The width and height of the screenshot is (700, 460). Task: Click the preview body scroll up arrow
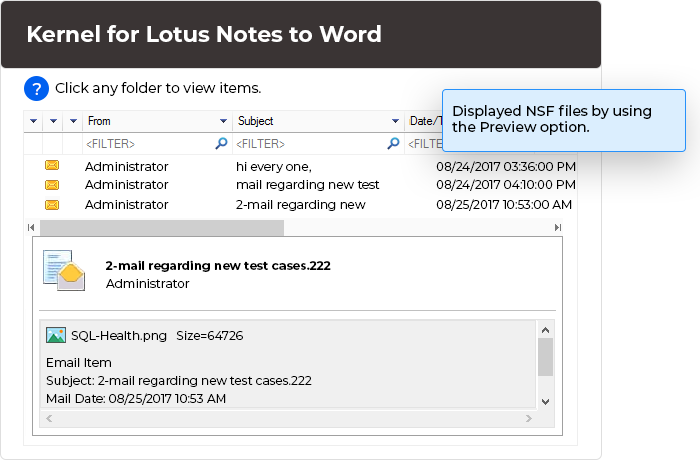545,330
